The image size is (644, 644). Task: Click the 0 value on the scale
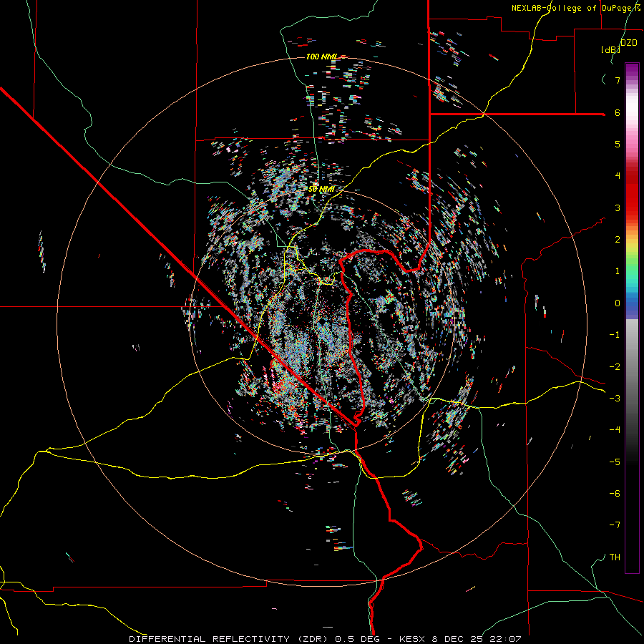618,303
